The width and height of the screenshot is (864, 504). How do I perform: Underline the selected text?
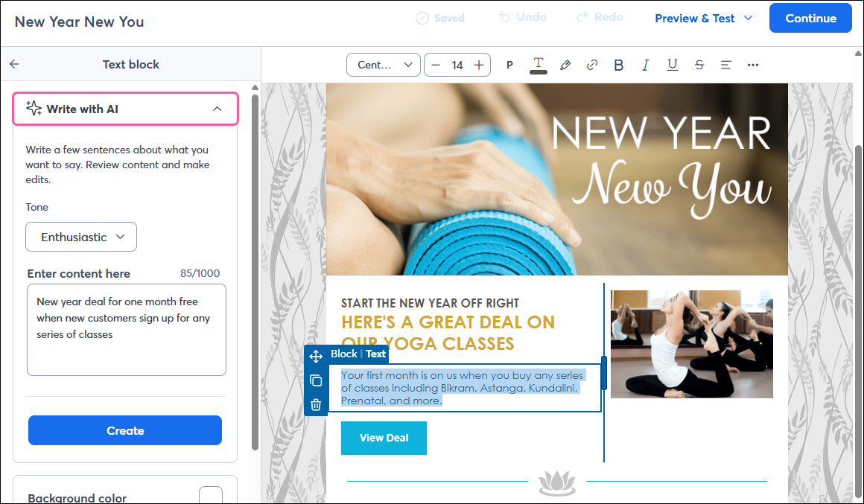tap(672, 65)
